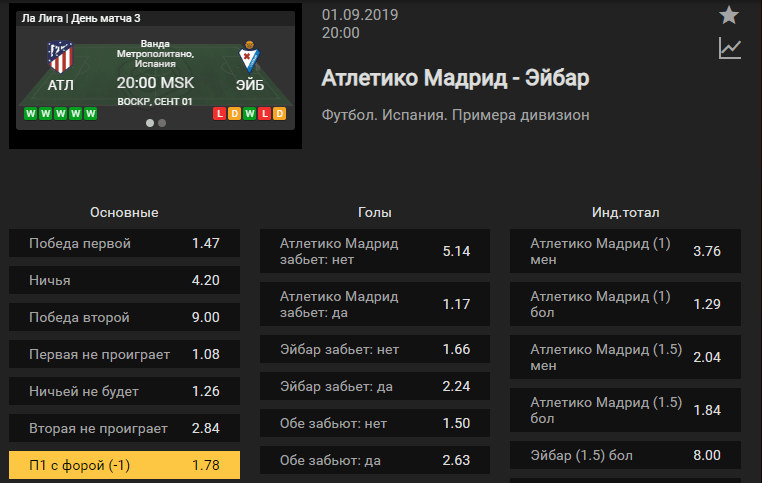This screenshot has width=762, height=483.
Task: Pick highlighted П1 с форой (-1) 1.78
Action: click(124, 465)
